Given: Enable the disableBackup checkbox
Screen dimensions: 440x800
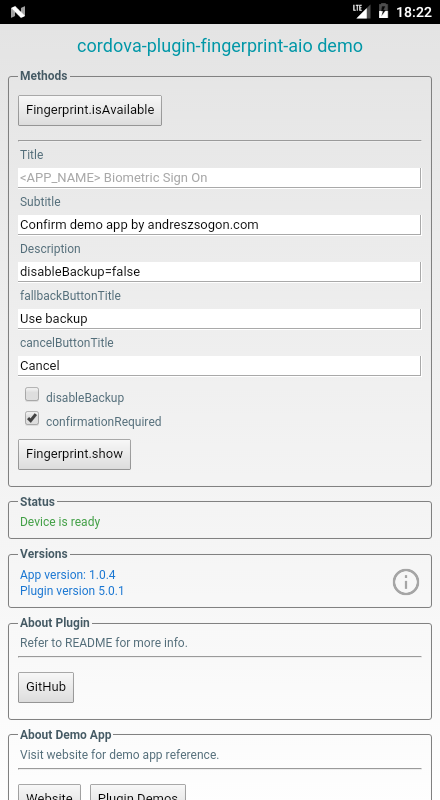Looking at the screenshot, I should (32, 394).
